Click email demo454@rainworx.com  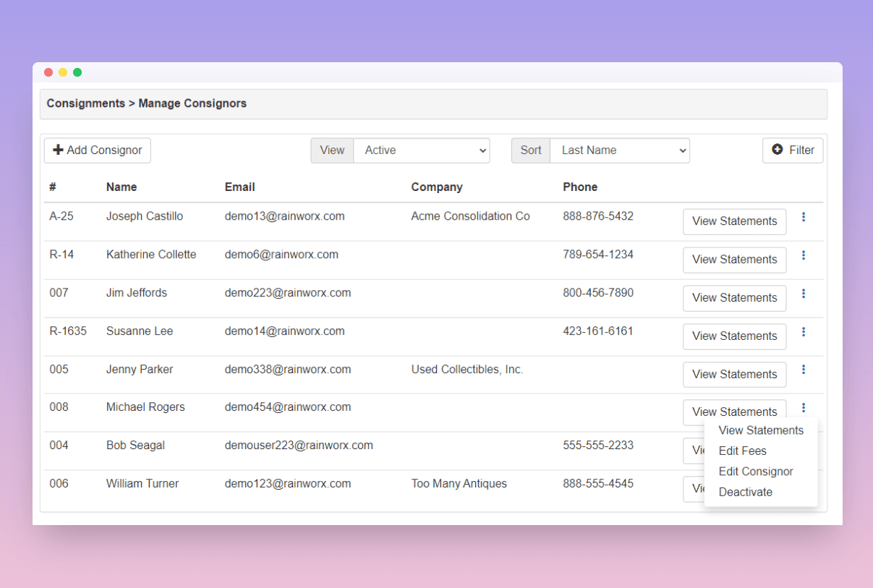[x=288, y=407]
